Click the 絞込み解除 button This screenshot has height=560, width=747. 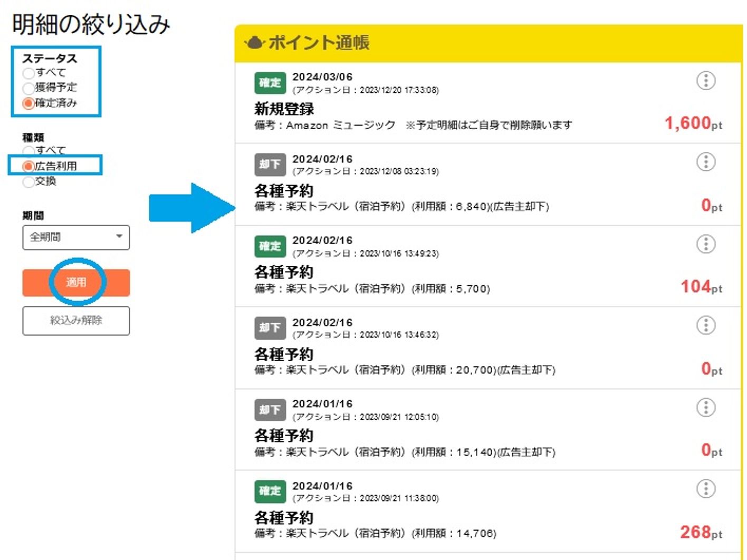[76, 321]
